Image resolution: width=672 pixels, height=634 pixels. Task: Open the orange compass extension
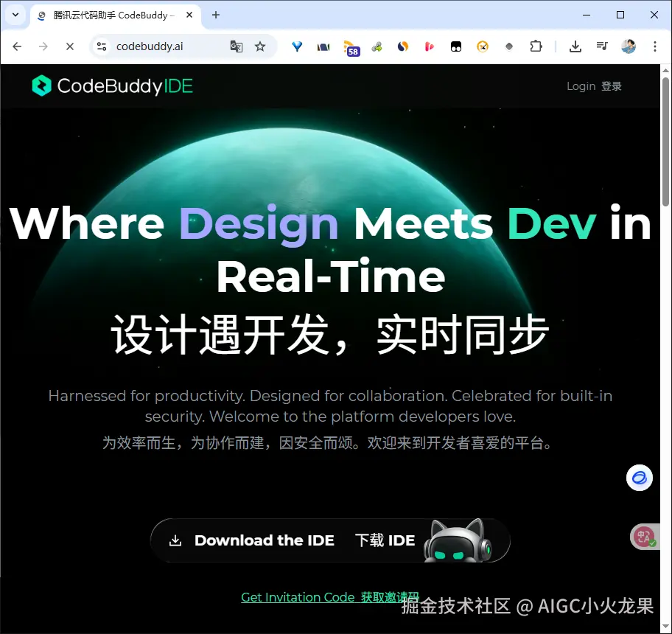point(483,46)
